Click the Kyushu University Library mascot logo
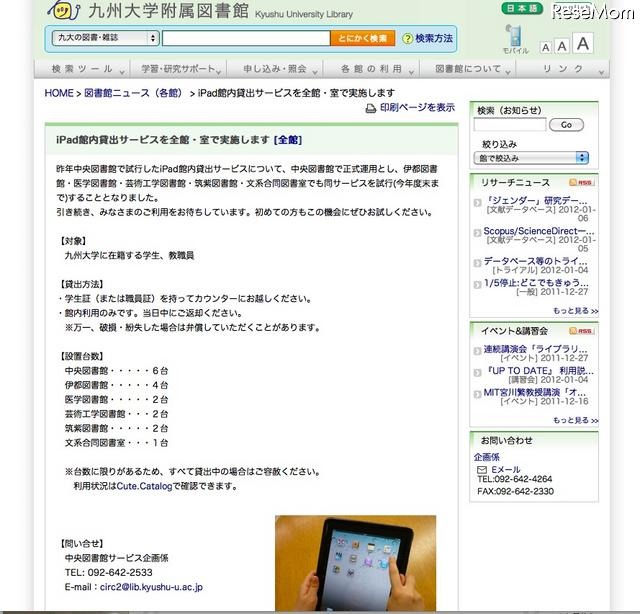Screen dimensions: 640x614 click(64, 10)
